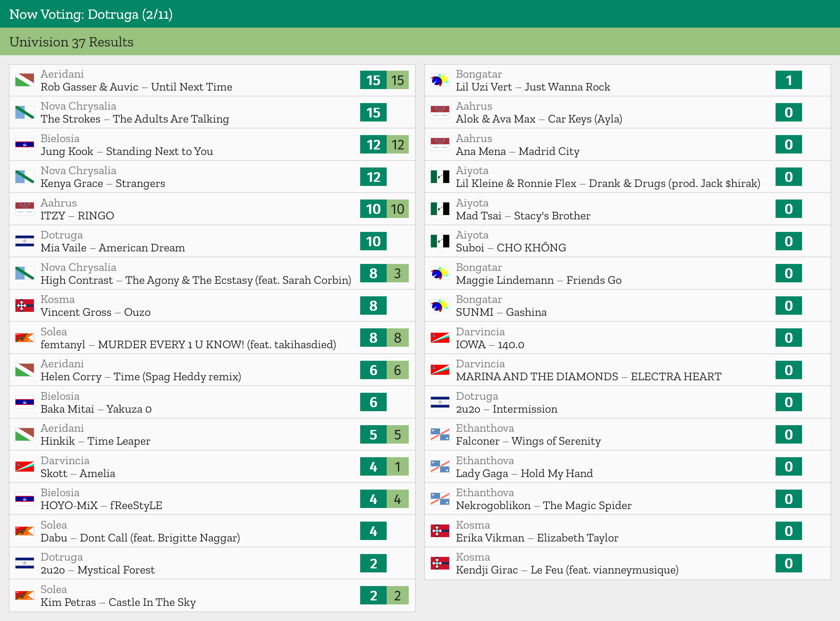840x621 pixels.
Task: Select The Strokes – The Adults Are Talking
Action: [x=212, y=112]
